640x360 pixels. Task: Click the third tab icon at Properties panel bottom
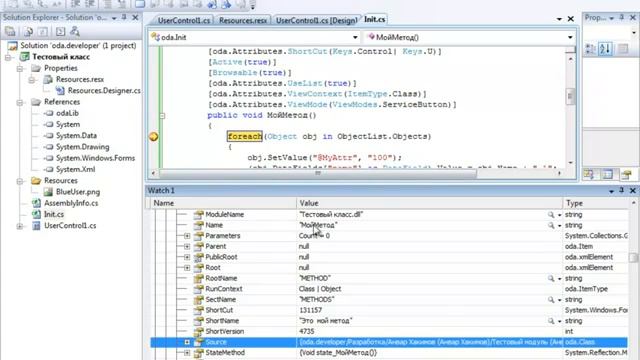point(627,174)
